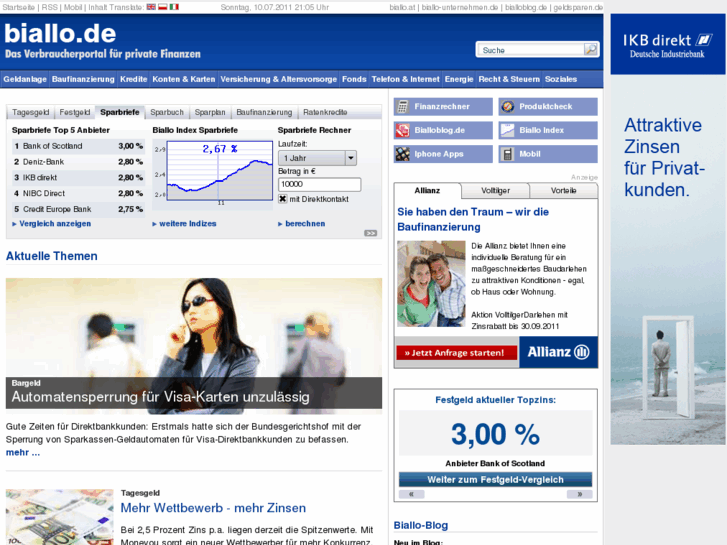The image size is (727, 545).
Task: Open Soziales menu item
Action: coord(561,79)
